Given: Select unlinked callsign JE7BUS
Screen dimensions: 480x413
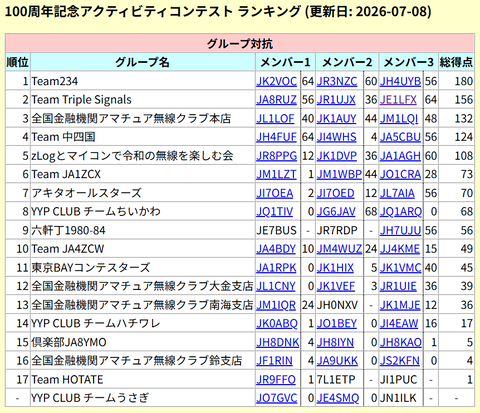Looking at the screenshot, I should [x=276, y=231].
